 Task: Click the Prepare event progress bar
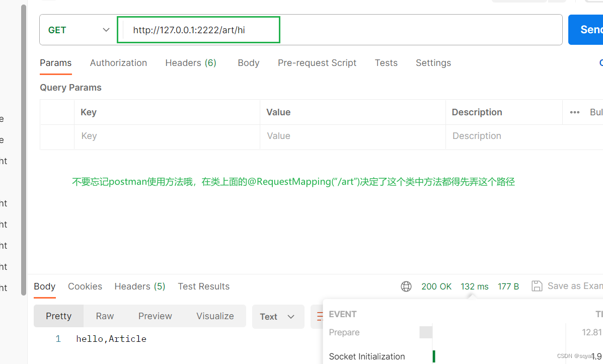[x=426, y=332]
